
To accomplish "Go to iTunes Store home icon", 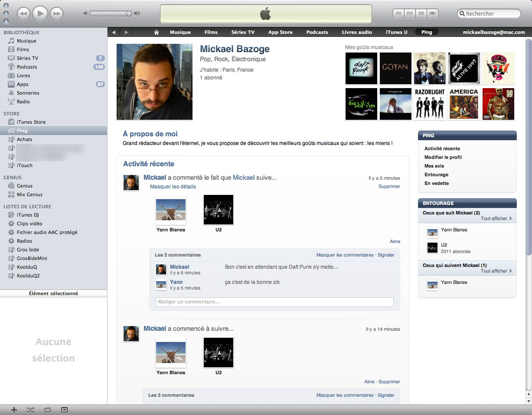I will 157,32.
